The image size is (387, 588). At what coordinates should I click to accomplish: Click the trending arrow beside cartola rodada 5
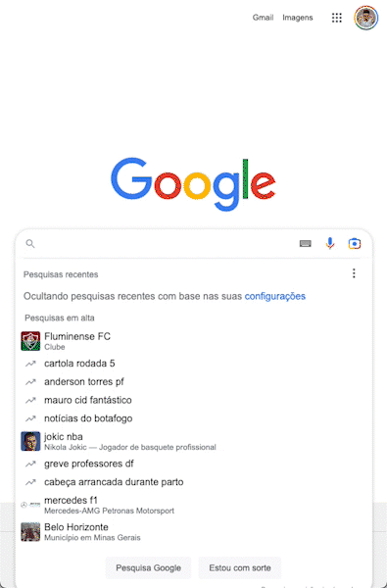coord(30,364)
